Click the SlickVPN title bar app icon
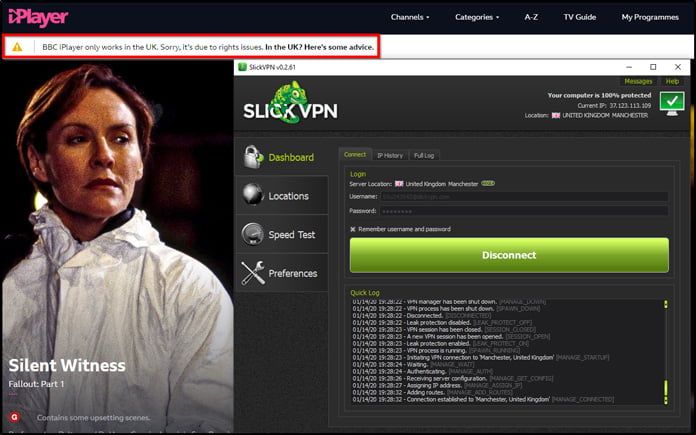This screenshot has height=435, width=696. (242, 67)
